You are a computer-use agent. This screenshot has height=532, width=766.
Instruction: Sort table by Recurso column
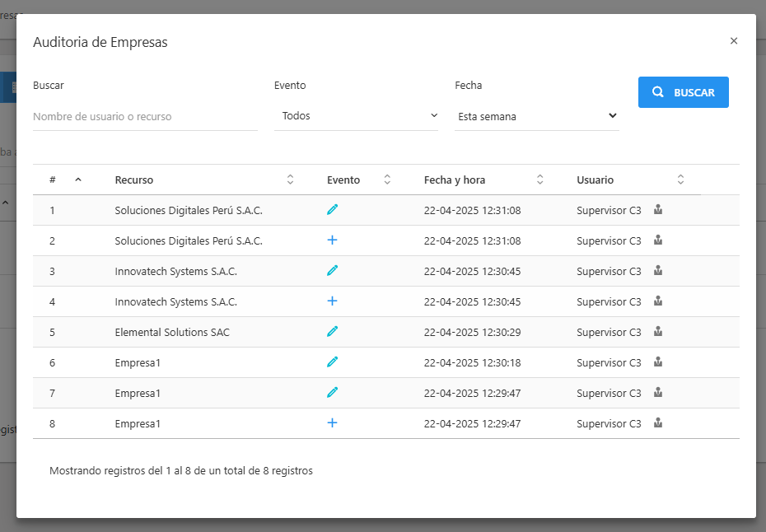pyautogui.click(x=290, y=180)
